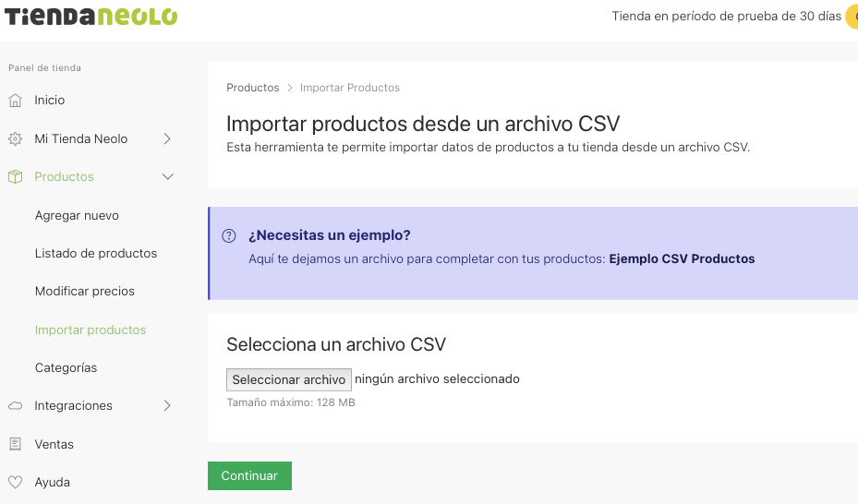858x504 pixels.
Task: Click the Inicio home icon
Action: pos(15,101)
